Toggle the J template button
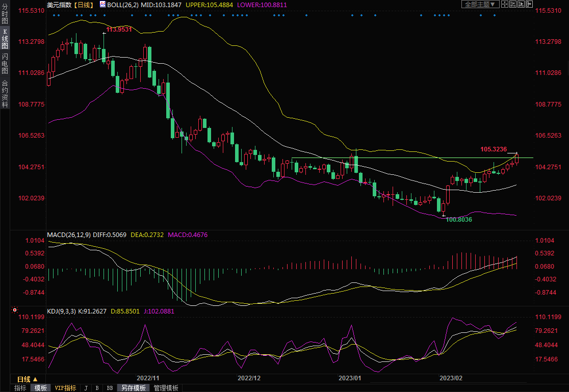The image size is (569, 392). pos(86,388)
